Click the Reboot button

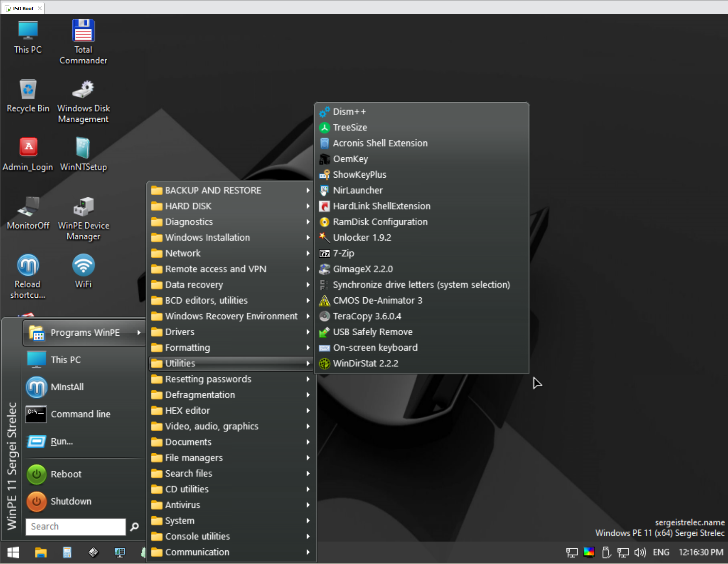[84, 475]
